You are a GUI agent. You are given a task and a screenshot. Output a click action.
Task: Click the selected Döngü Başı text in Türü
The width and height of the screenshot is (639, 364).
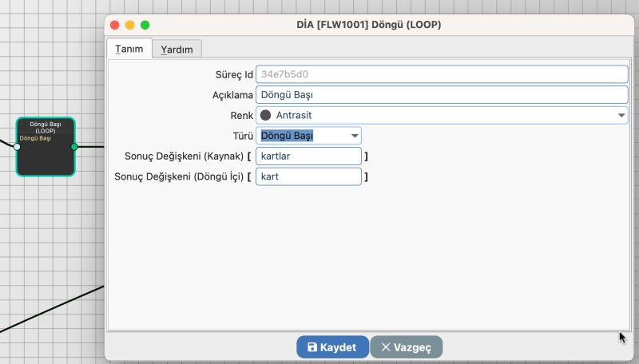[x=288, y=136]
